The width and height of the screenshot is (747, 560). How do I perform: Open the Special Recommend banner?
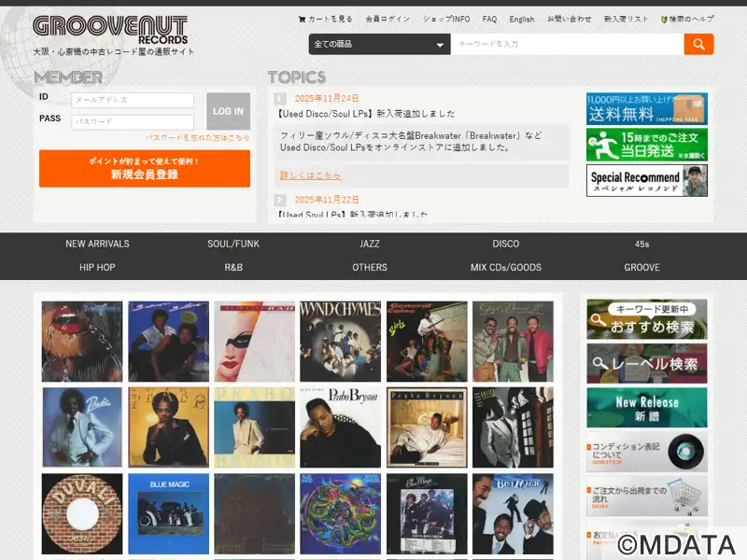point(647,180)
